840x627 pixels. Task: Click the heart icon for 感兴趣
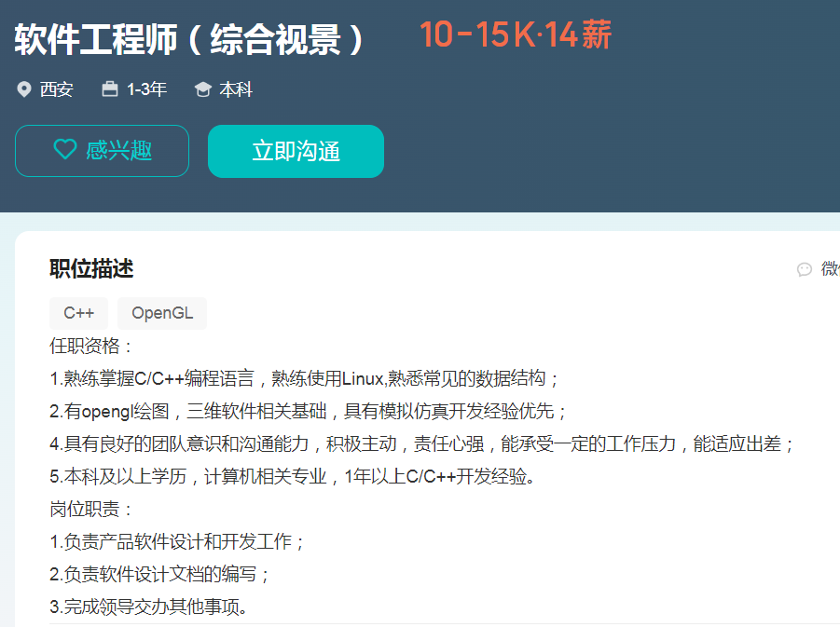tap(65, 150)
